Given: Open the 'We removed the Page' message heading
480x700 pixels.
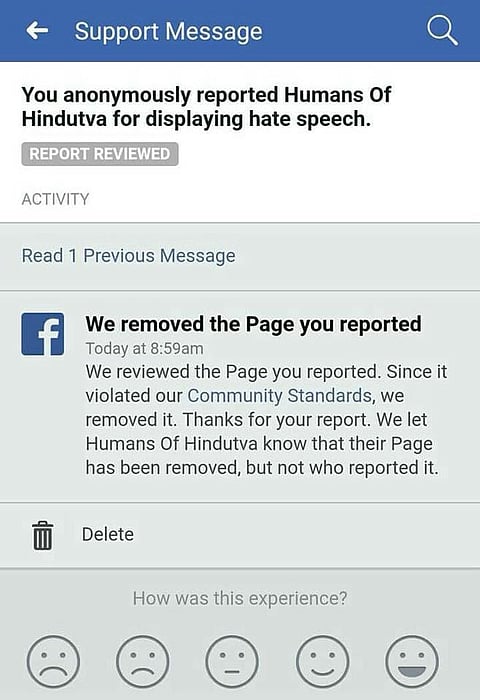Looking at the screenshot, I should click(x=253, y=324).
